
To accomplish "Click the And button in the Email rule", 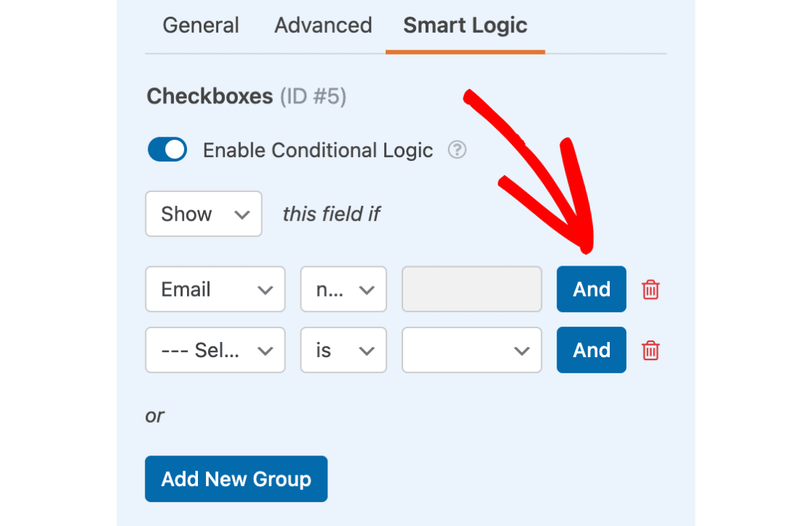I will tap(592, 290).
